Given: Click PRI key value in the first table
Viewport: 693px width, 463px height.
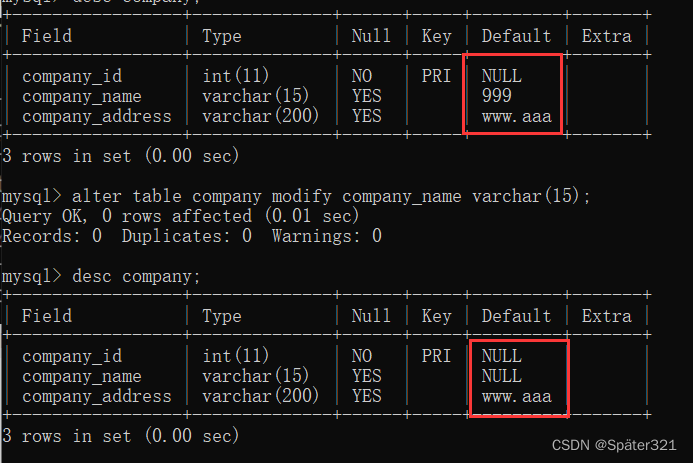Looking at the screenshot, I should [x=436, y=76].
